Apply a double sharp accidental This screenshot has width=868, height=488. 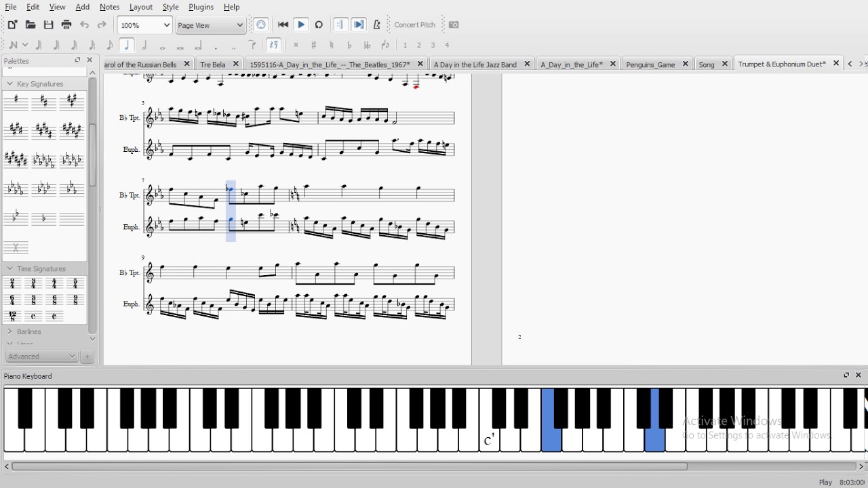coord(296,45)
